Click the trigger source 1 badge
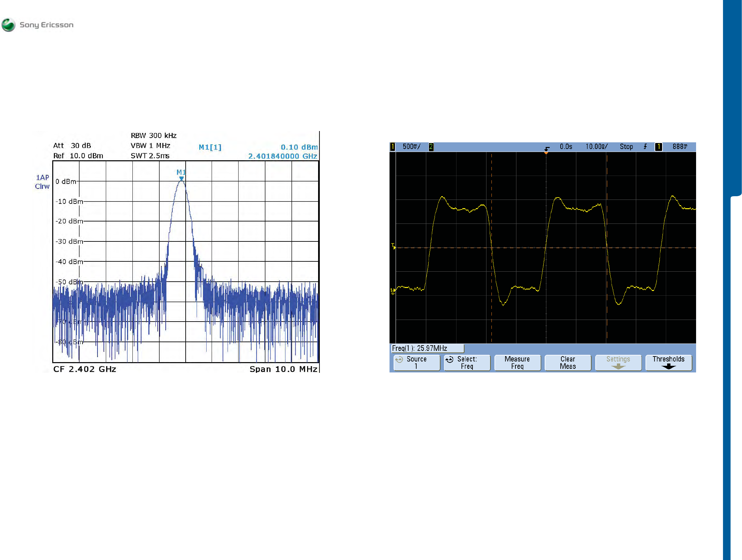742x560 pixels. coord(658,147)
